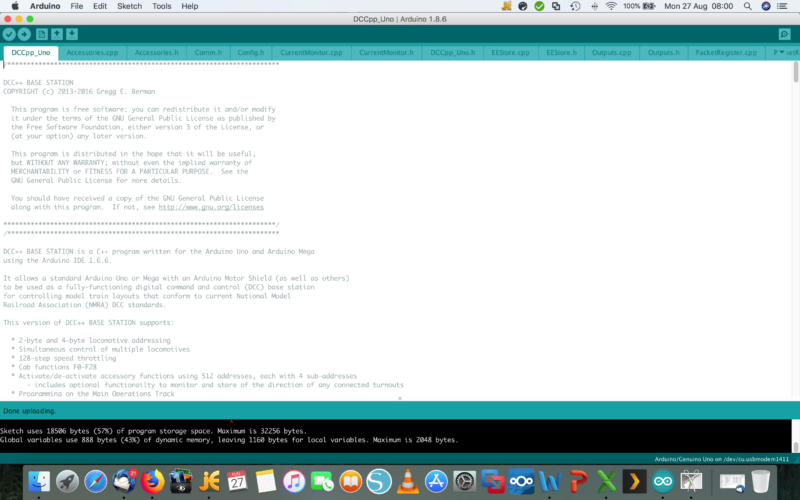
Task: Open App Store from the Dock
Action: (436, 481)
